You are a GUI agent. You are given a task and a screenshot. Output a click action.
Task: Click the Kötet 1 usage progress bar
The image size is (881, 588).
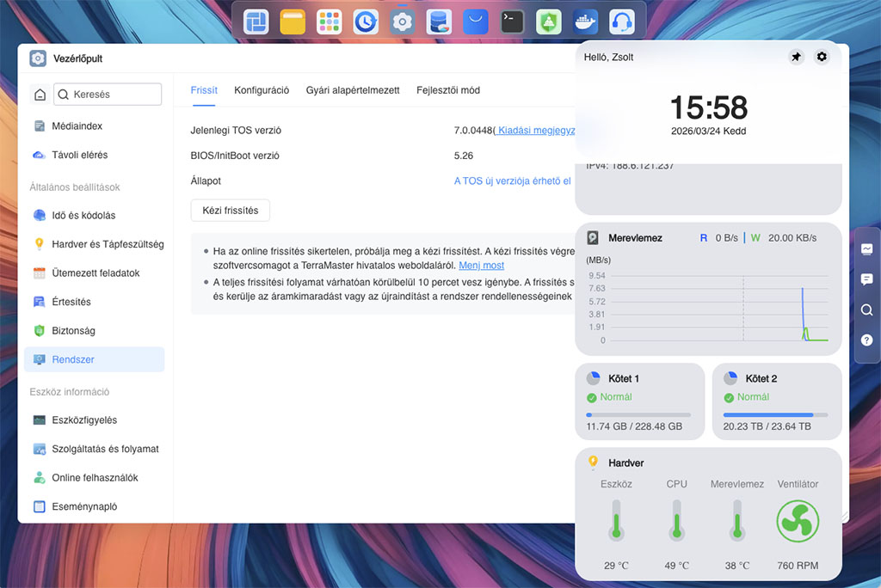[x=638, y=414]
